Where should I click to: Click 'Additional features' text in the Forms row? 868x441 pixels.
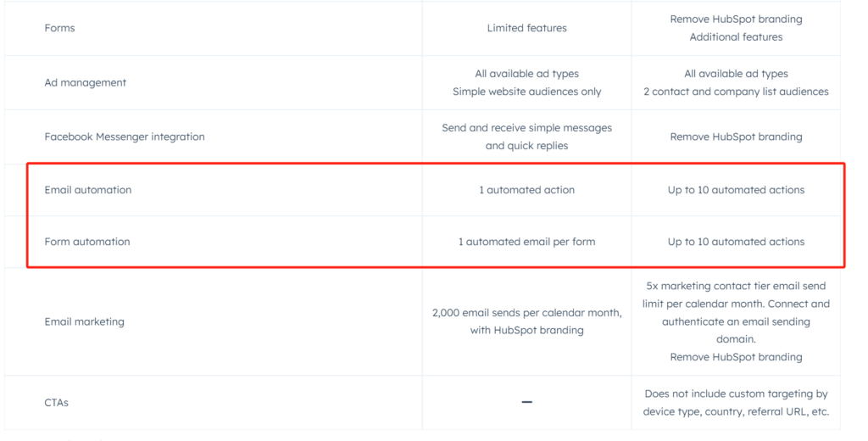[736, 37]
